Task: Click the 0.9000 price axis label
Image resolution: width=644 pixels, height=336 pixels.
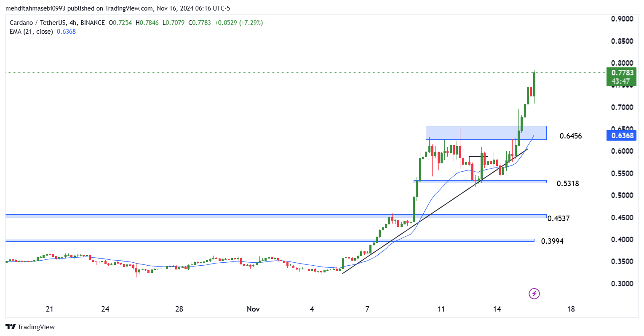Action: coord(622,19)
